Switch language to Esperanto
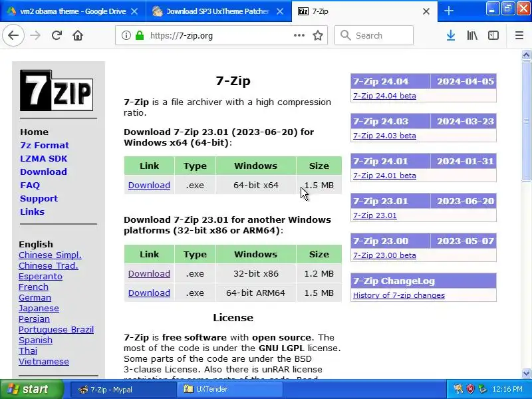 pos(41,277)
